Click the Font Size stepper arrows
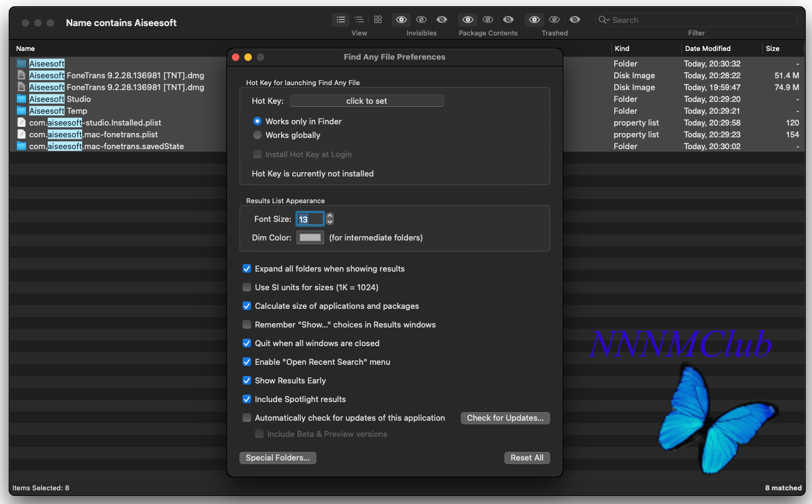 (330, 219)
